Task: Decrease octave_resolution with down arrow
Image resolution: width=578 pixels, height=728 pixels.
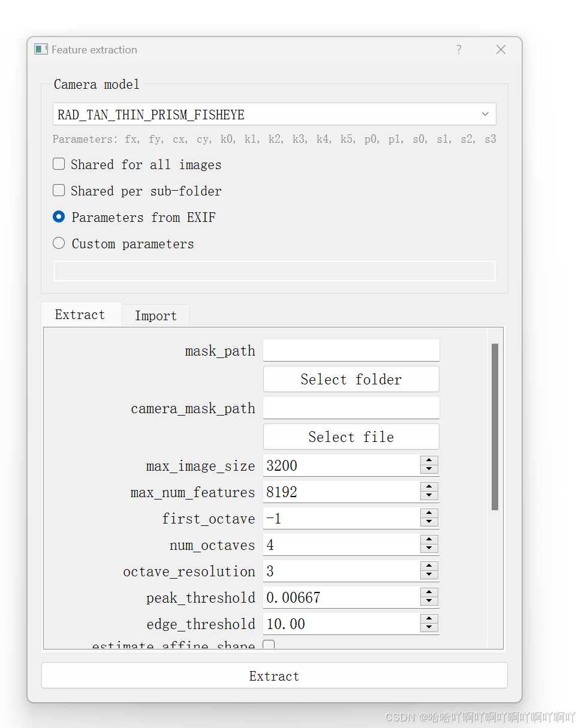Action: [429, 576]
